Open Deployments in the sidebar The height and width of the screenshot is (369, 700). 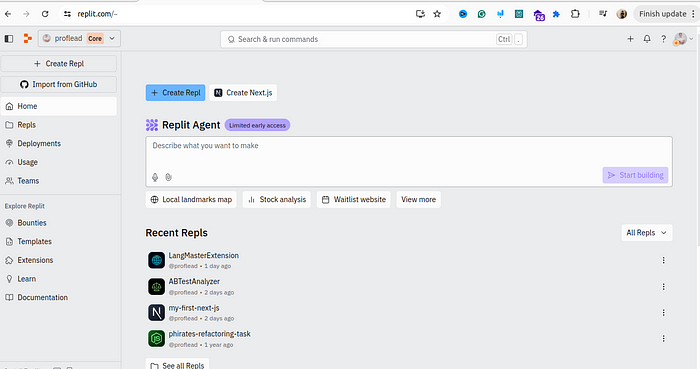(58, 144)
